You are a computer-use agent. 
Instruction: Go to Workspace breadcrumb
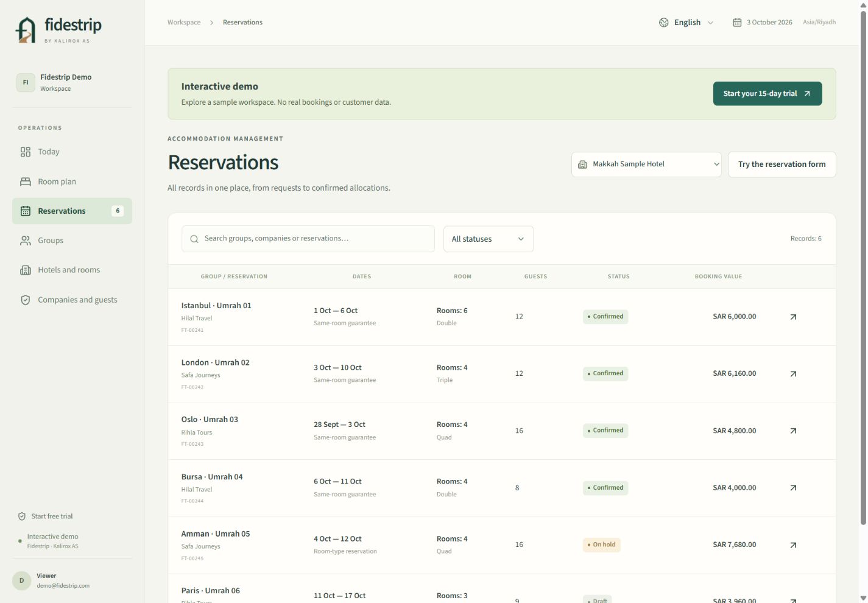click(x=184, y=23)
